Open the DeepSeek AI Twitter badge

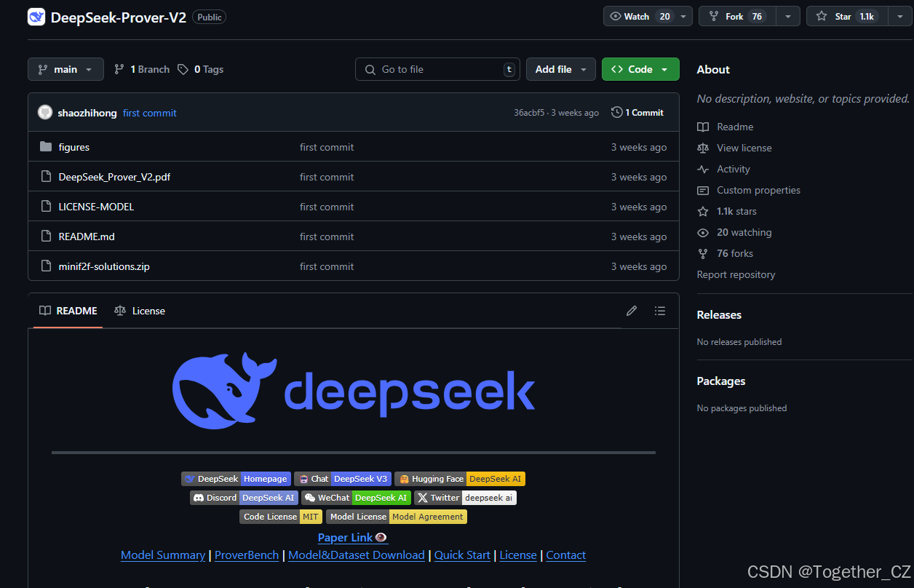tap(465, 498)
